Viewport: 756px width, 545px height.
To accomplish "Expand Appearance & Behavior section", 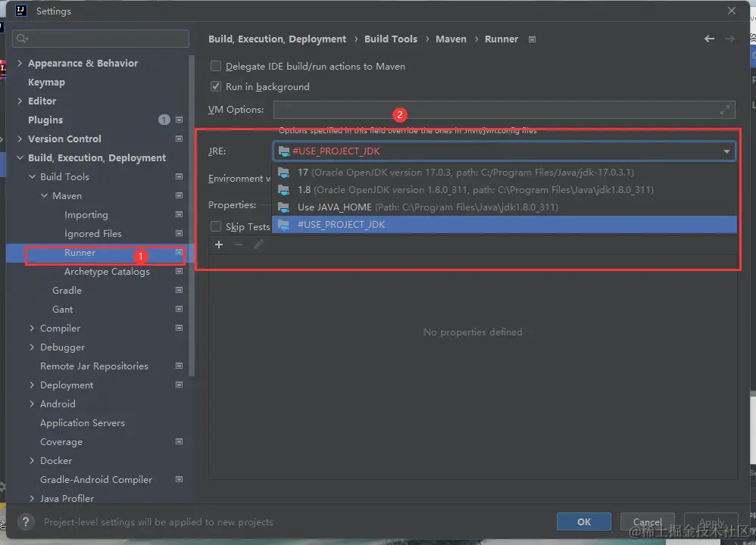I will tap(20, 63).
